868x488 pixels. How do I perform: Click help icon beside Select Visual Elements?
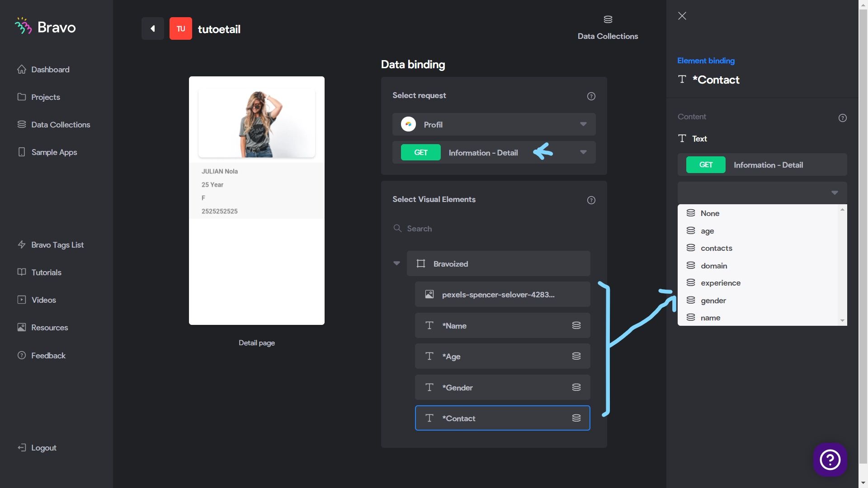[591, 200]
